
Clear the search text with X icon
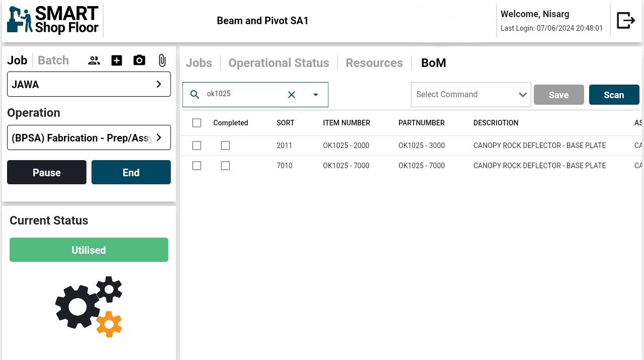[291, 95]
